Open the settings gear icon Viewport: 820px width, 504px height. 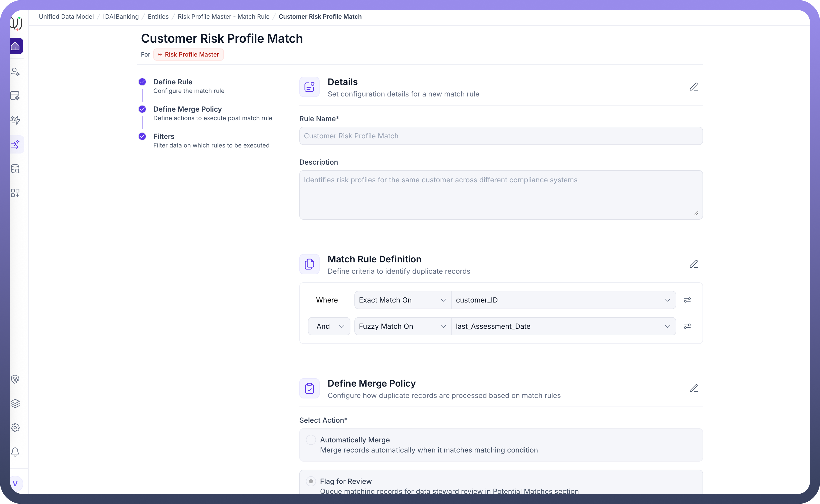15,428
